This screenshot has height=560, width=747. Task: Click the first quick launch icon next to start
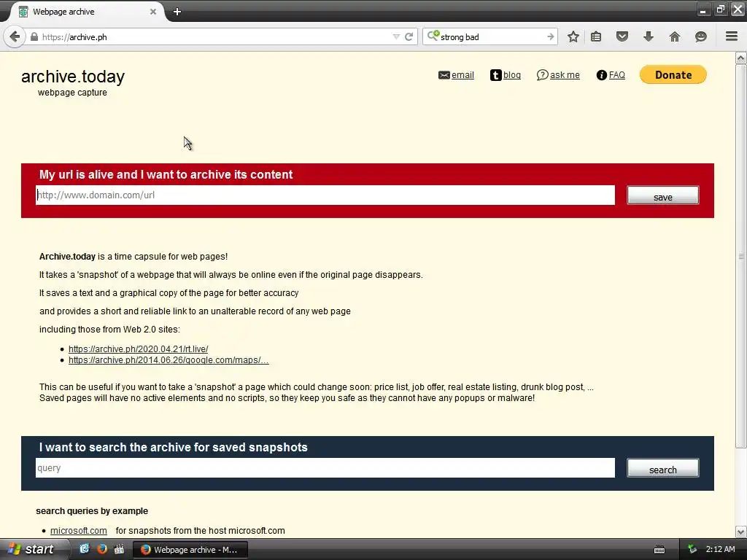[85, 549]
